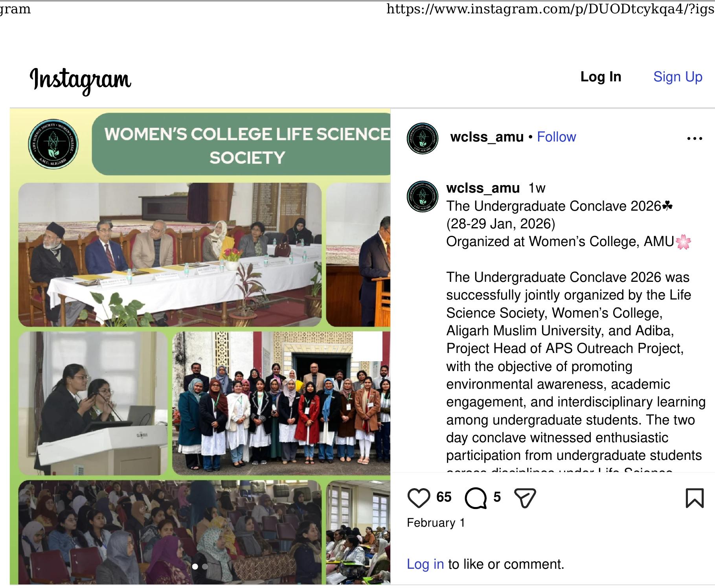Screen dimensions: 715x588
Task: Open wclss_amu username above the caption
Action: [483, 188]
